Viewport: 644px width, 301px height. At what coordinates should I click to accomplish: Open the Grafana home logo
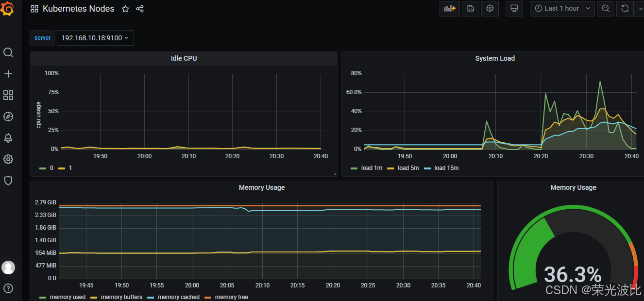8,9
